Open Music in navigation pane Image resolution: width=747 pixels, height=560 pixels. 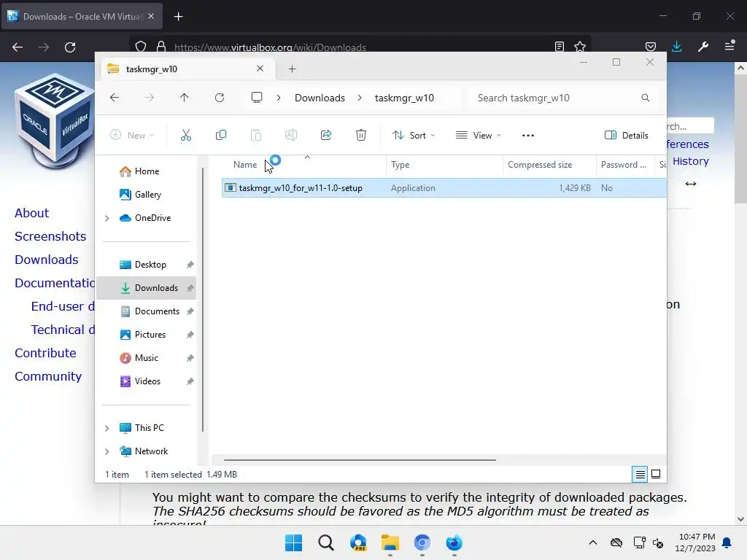[147, 358]
